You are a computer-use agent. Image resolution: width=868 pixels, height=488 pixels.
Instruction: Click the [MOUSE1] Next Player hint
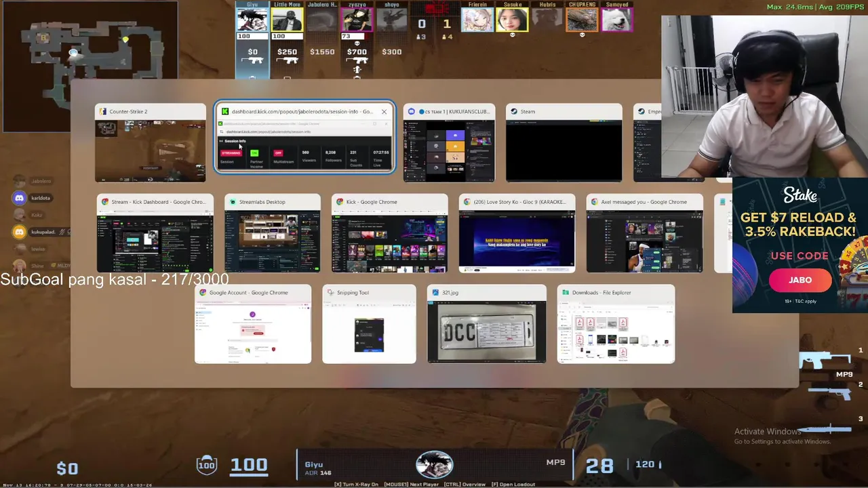(x=412, y=484)
